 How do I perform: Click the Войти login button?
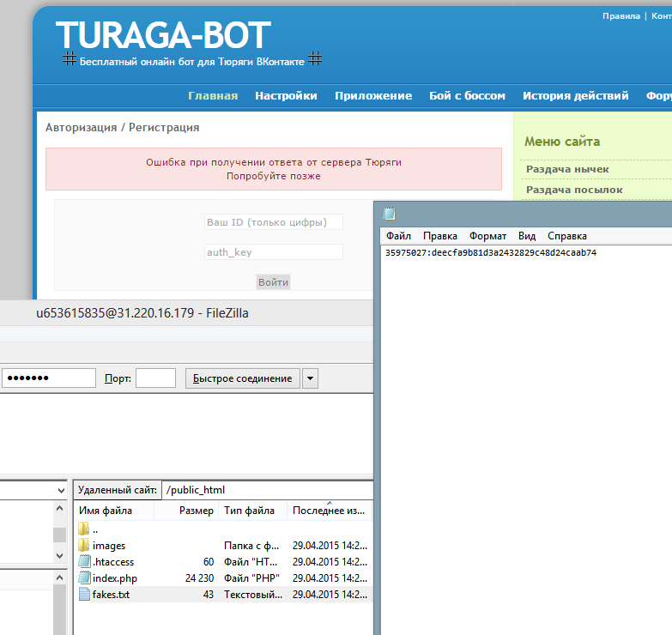tap(273, 282)
